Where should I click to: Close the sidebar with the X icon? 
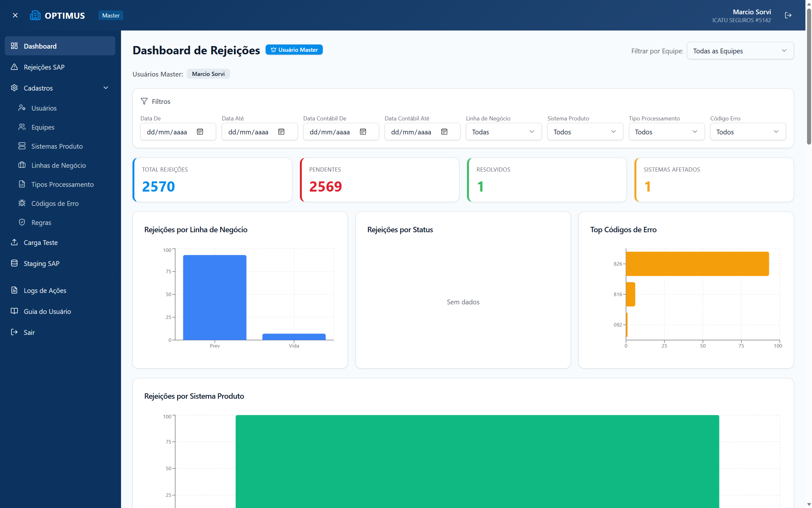tap(15, 15)
